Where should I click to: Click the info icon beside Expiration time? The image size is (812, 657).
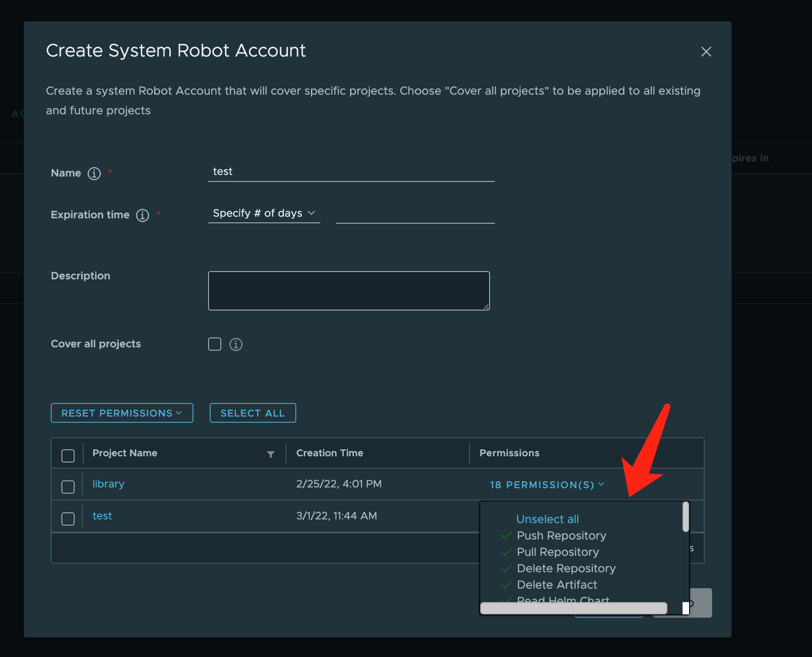[142, 215]
